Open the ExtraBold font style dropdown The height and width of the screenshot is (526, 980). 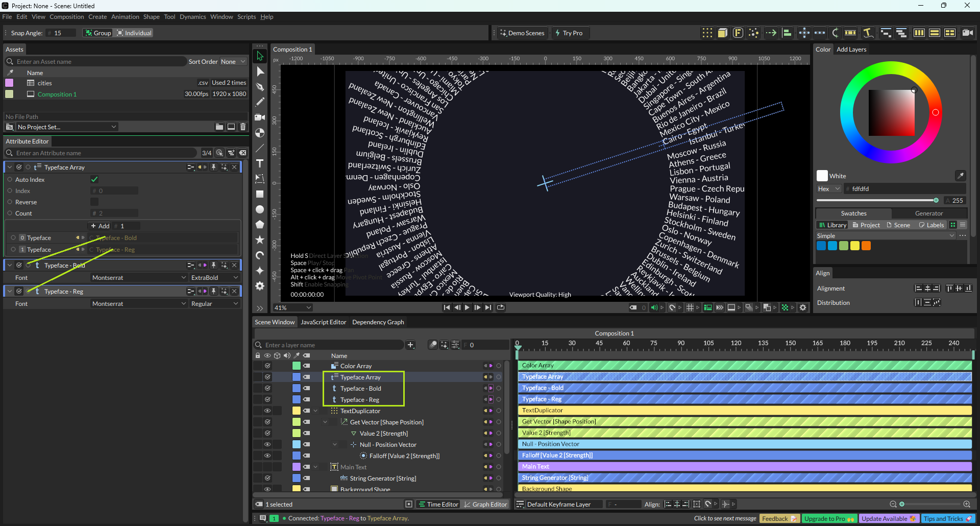coord(214,278)
